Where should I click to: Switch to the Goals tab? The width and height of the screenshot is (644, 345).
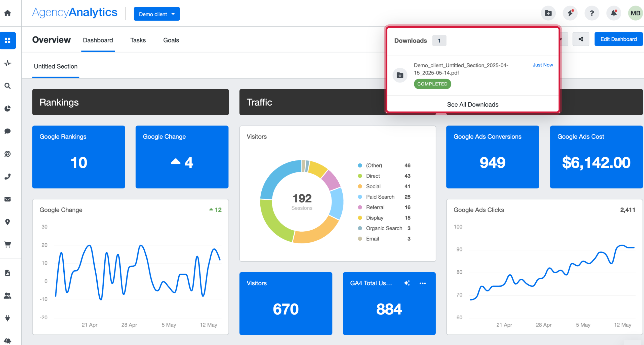(x=171, y=40)
